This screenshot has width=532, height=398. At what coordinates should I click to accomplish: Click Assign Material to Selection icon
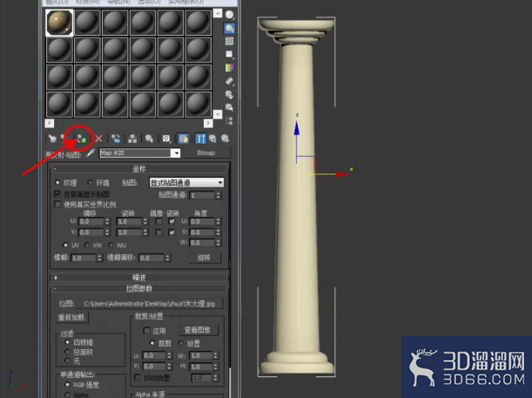(82, 138)
